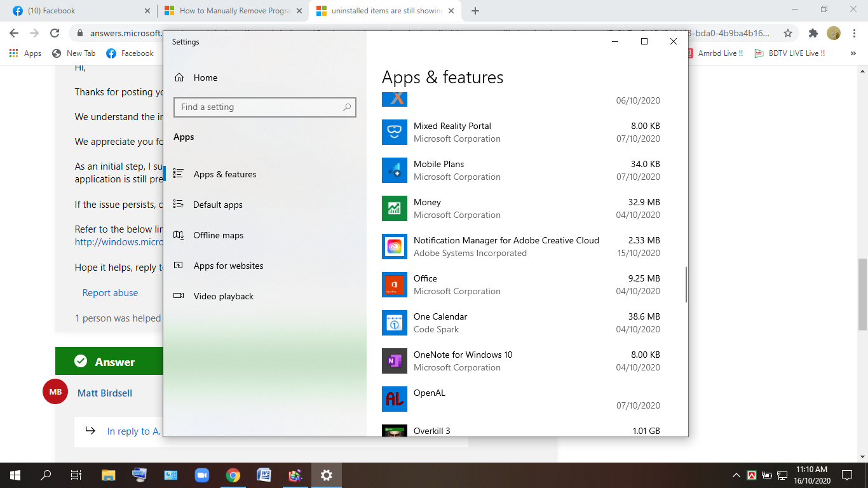Switch to How to Manually Remove Programs tab
The height and width of the screenshot is (488, 868).
point(232,11)
